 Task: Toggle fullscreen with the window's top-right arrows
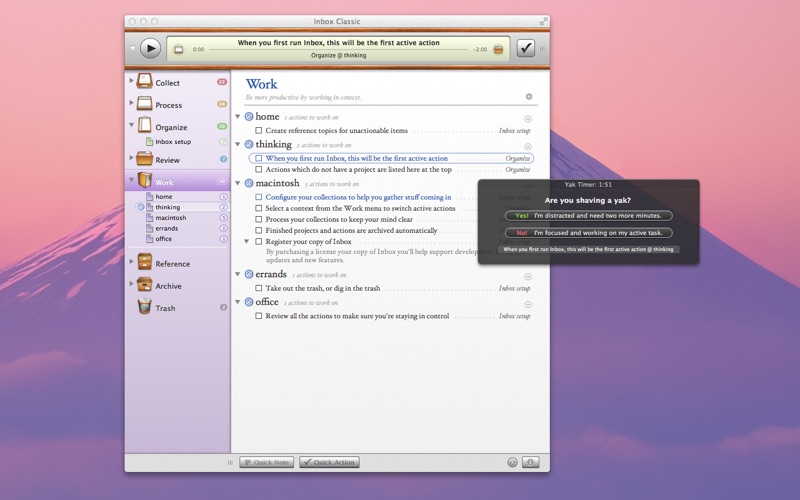coord(544,21)
